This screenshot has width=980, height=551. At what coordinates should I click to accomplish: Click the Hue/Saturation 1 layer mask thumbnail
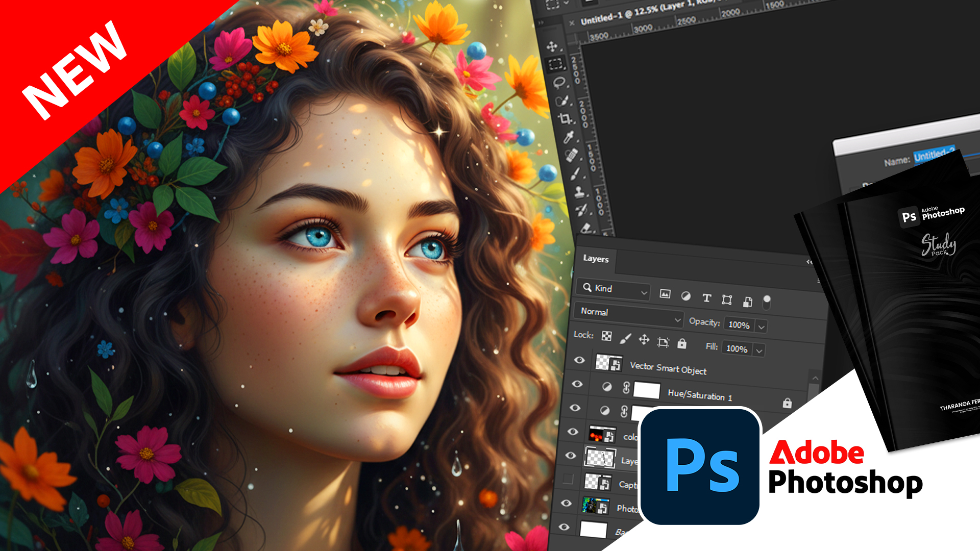click(647, 390)
